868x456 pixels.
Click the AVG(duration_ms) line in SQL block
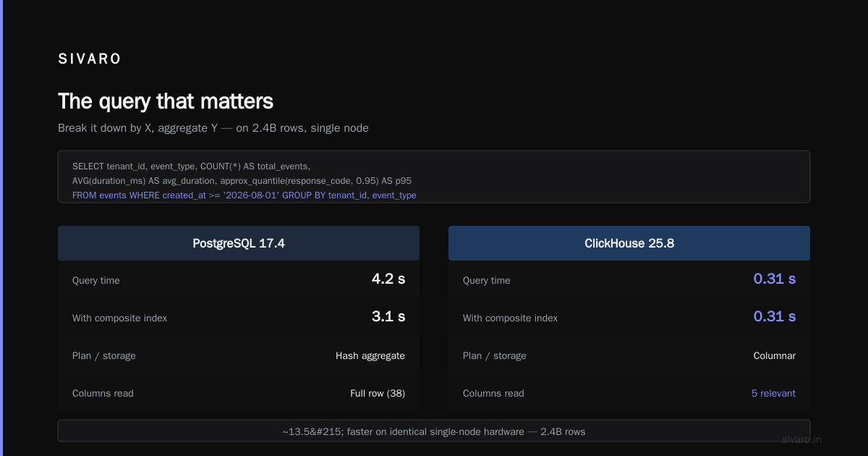pyautogui.click(x=242, y=181)
